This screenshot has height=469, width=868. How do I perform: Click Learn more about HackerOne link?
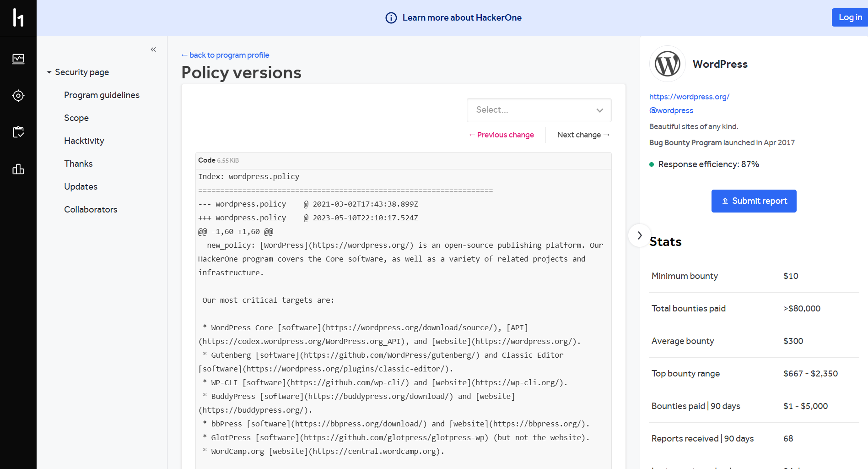point(462,18)
